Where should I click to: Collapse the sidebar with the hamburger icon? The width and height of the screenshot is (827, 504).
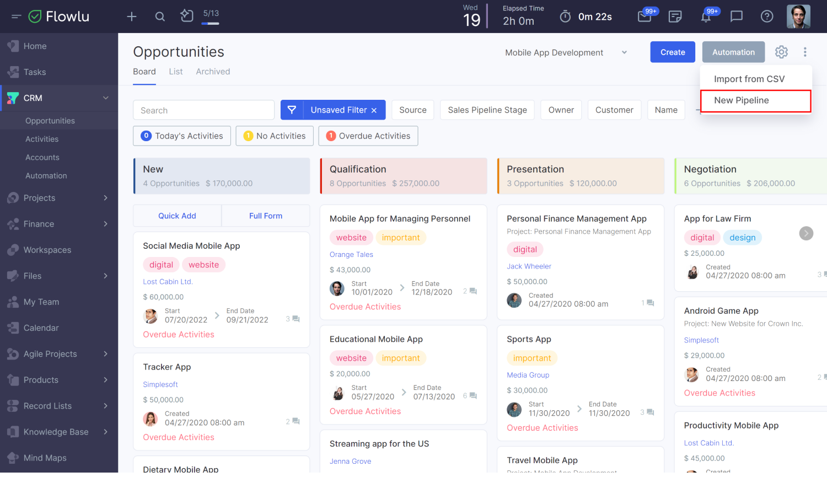pyautogui.click(x=16, y=17)
